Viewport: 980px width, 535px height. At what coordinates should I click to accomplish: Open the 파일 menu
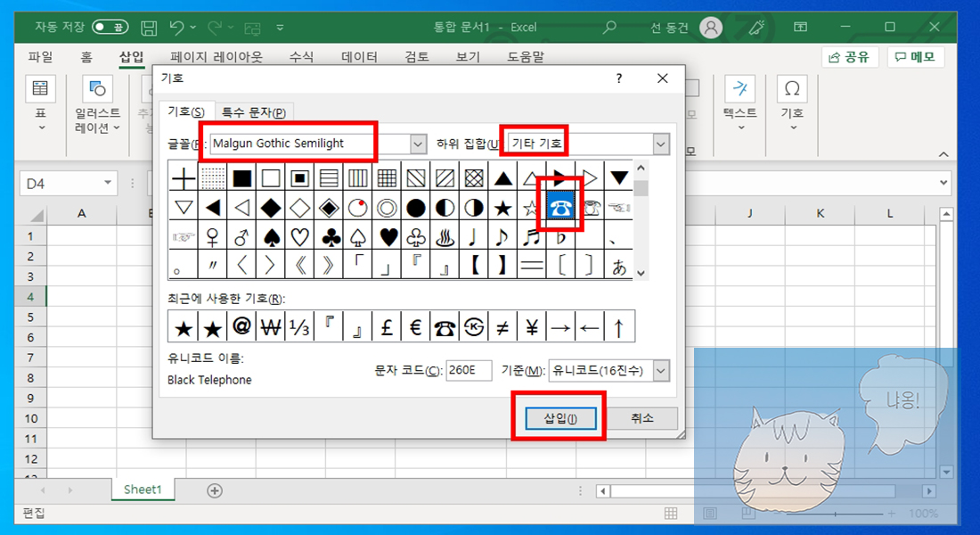[41, 57]
